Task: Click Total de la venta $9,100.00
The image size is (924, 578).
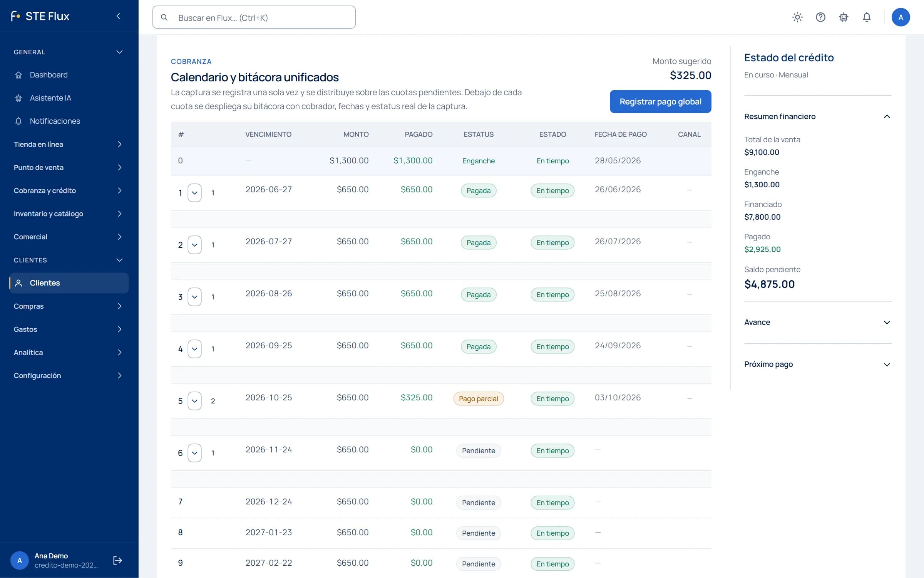Action: click(x=762, y=152)
